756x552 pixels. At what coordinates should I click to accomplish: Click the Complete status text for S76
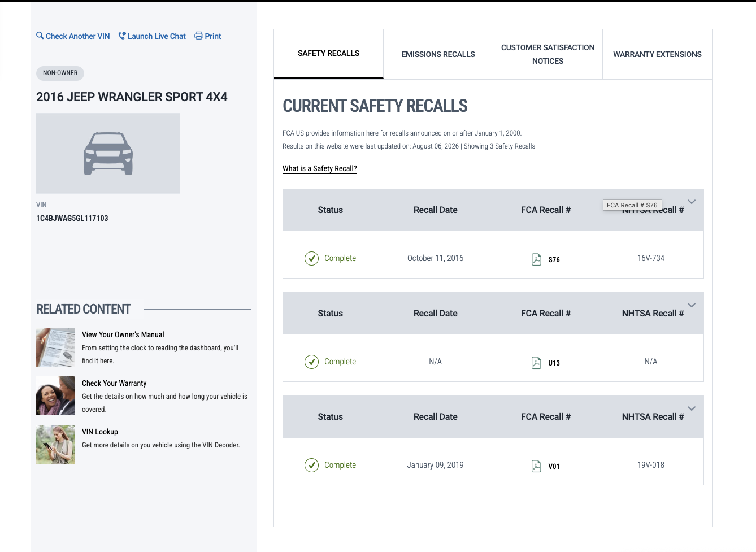(x=340, y=258)
